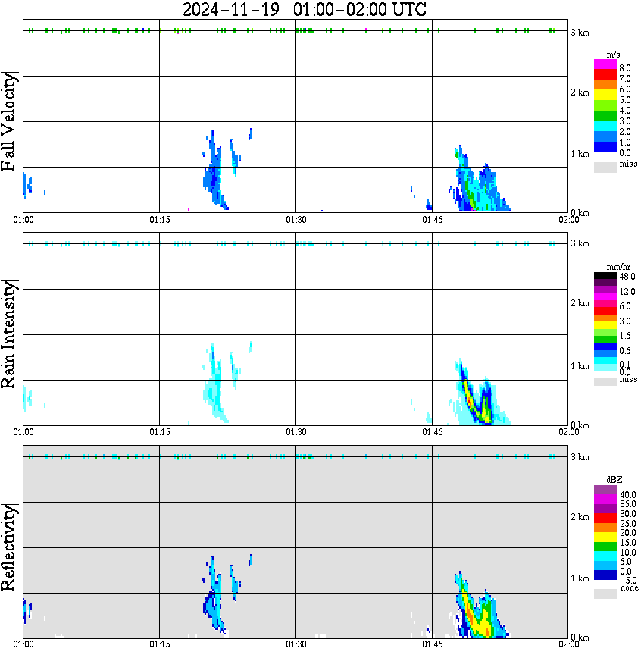Click the 'none' label in the dBZ legend

click(x=629, y=588)
